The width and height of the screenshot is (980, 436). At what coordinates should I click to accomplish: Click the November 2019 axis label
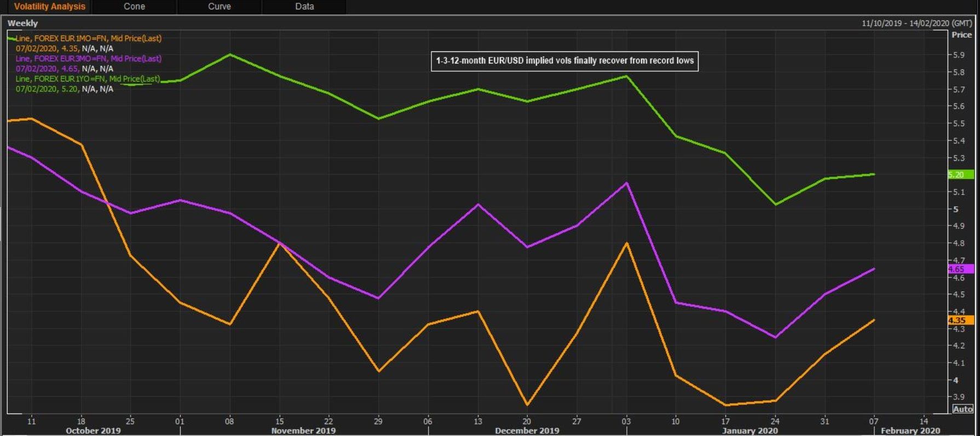303,431
